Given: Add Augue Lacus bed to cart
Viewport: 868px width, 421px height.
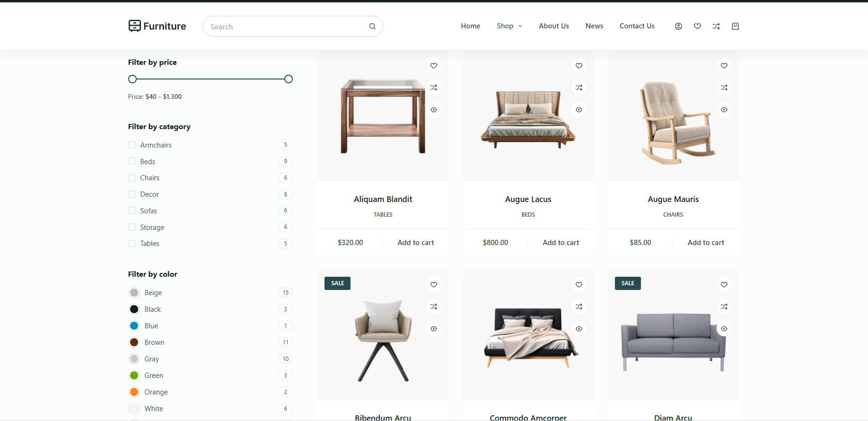Looking at the screenshot, I should point(561,243).
